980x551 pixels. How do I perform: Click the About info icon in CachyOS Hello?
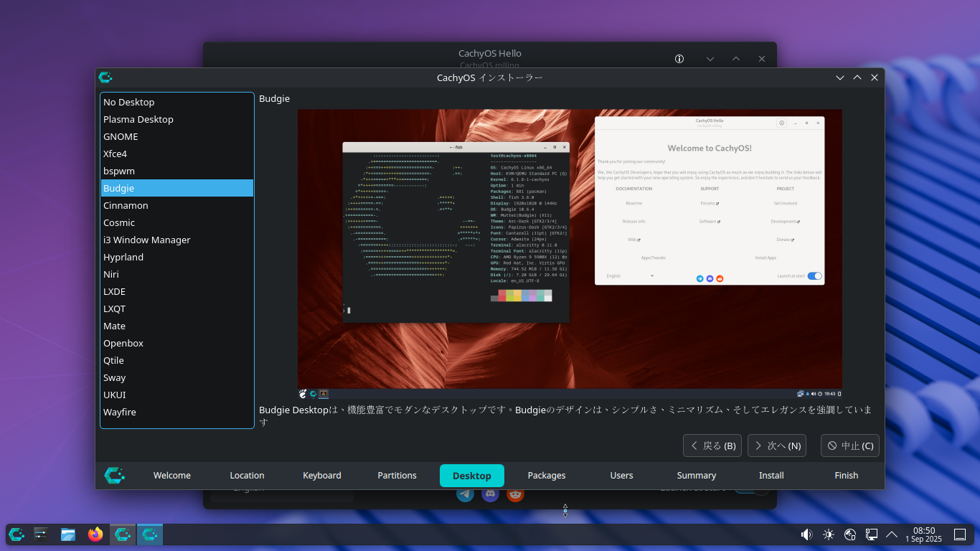pyautogui.click(x=679, y=59)
